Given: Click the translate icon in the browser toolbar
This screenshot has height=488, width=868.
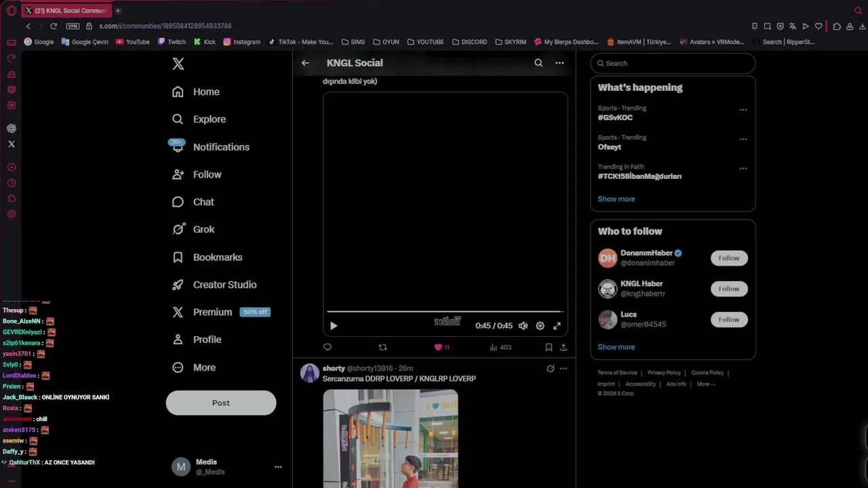Looking at the screenshot, I should pos(793,26).
